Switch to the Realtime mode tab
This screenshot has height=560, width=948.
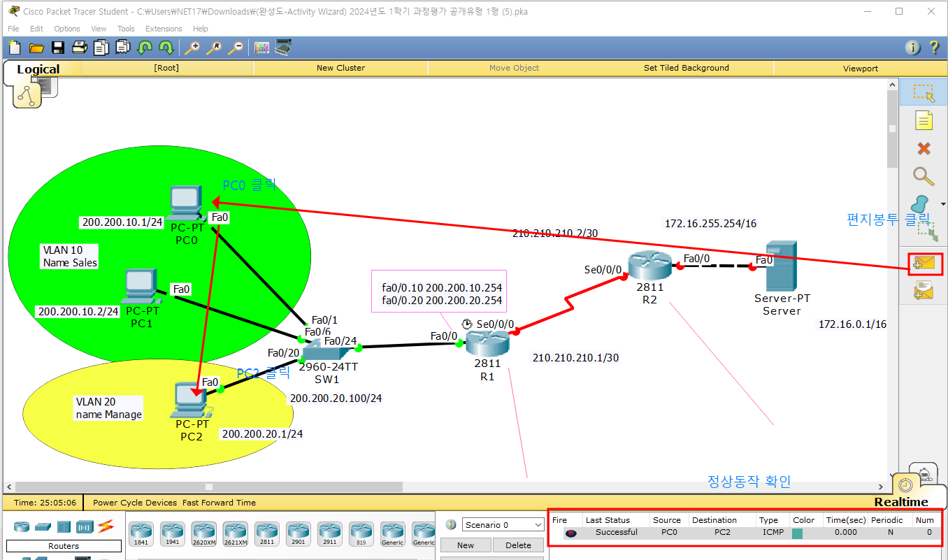(x=901, y=502)
